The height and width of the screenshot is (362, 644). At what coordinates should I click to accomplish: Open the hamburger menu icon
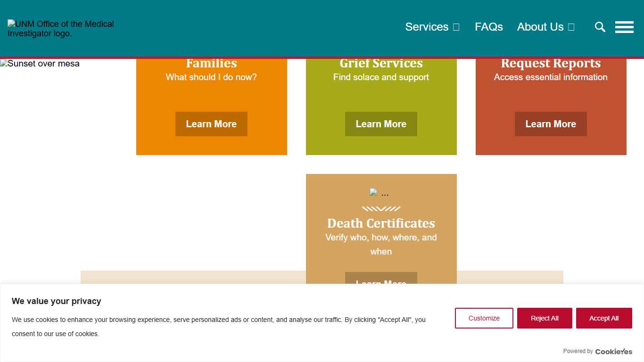tap(624, 27)
